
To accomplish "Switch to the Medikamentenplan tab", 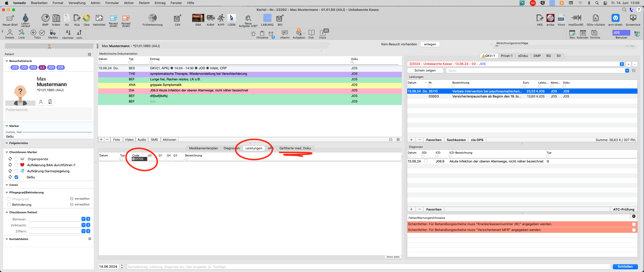I will pos(203,148).
